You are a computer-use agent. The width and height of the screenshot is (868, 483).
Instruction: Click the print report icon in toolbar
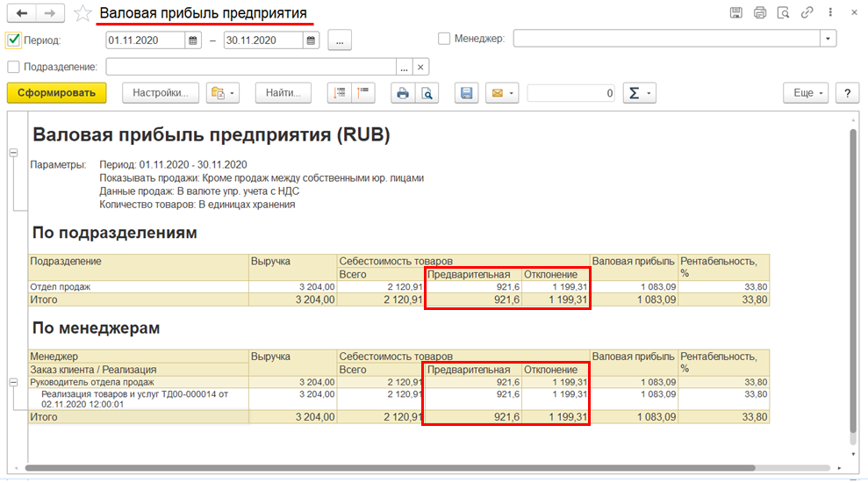(403, 93)
